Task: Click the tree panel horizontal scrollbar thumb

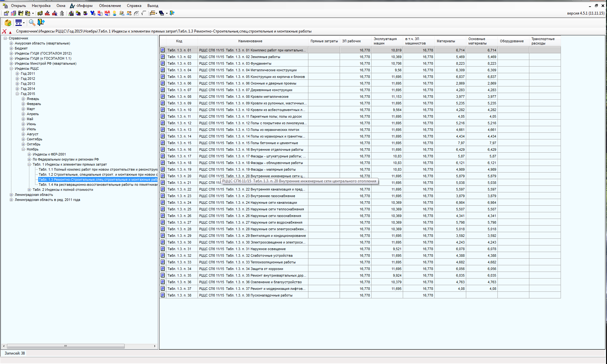Action: 66,346
